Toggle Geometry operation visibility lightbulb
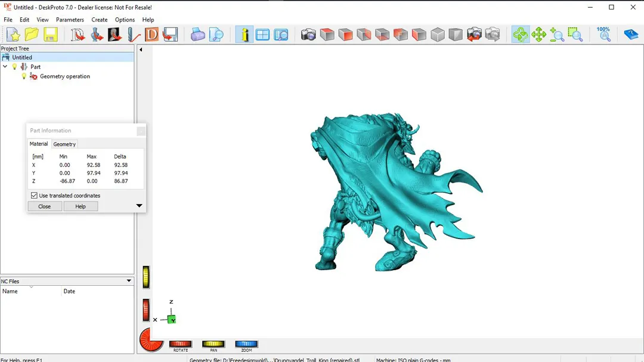 click(x=24, y=76)
